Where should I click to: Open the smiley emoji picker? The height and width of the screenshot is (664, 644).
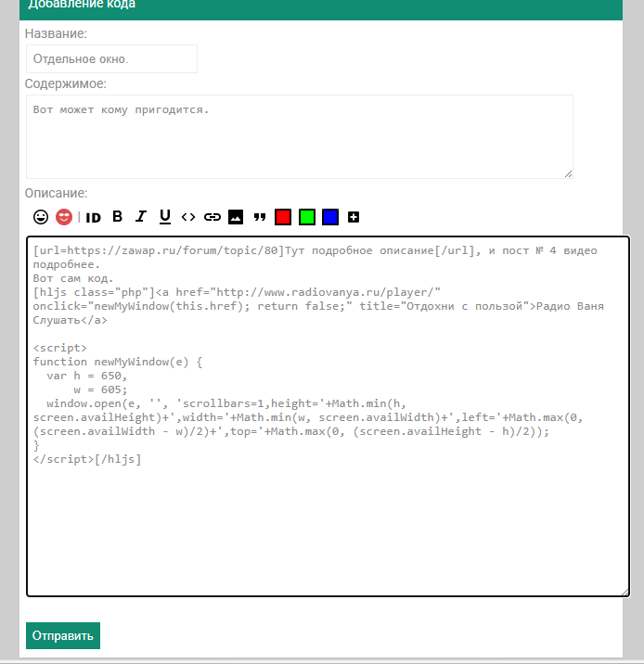click(x=41, y=217)
